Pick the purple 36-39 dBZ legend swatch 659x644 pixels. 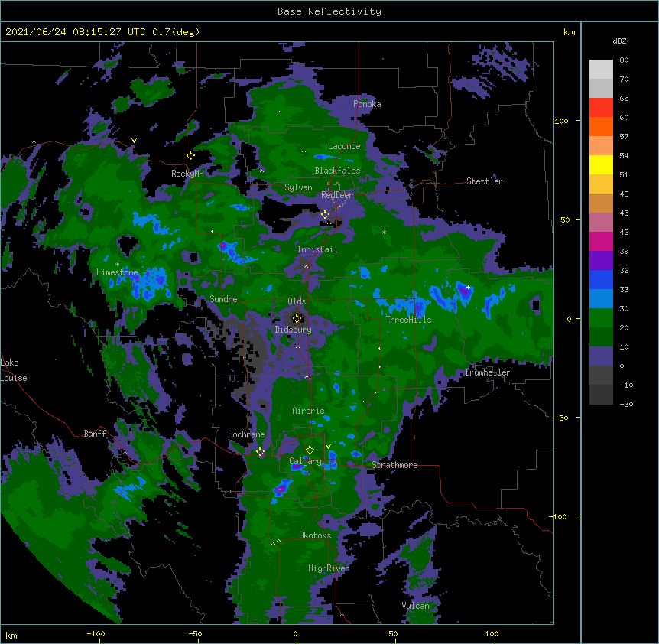coord(601,261)
